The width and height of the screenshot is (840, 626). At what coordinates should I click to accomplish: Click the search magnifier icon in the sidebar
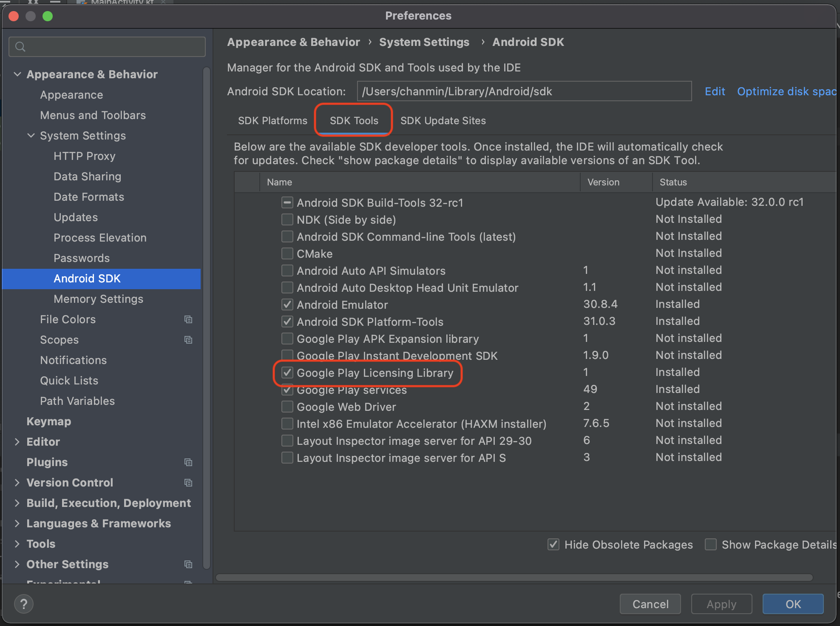pos(20,47)
